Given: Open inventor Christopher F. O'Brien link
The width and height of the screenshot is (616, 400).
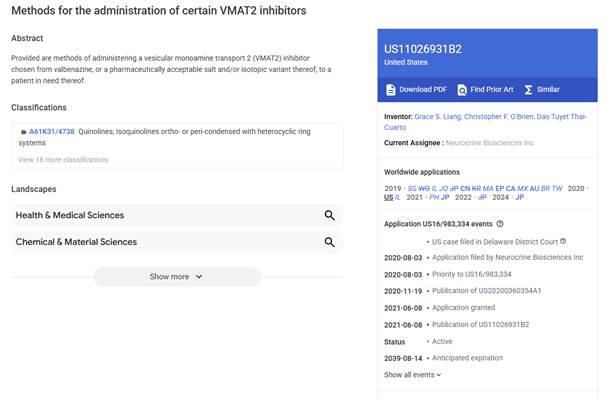Looking at the screenshot, I should (514, 117).
